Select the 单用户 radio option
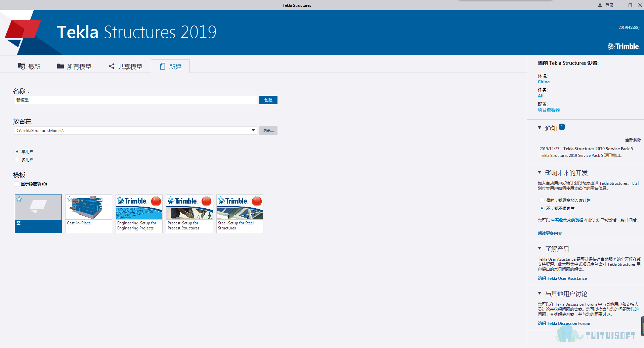 (17, 151)
